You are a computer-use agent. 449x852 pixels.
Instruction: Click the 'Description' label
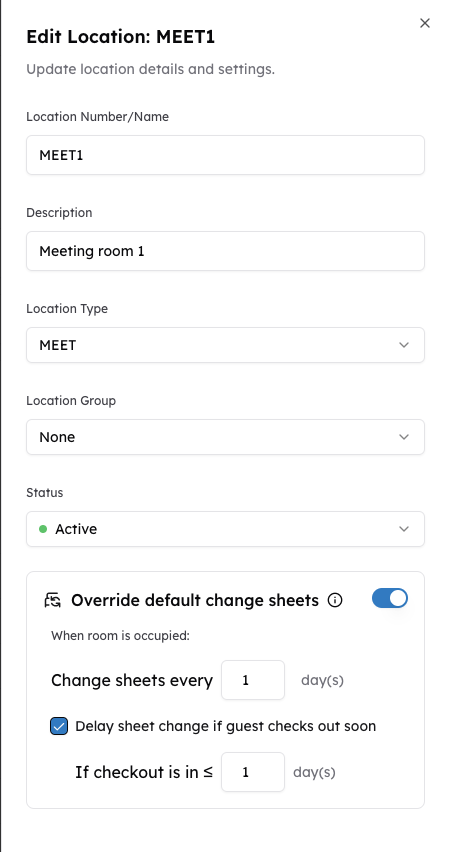pyautogui.click(x=59, y=212)
